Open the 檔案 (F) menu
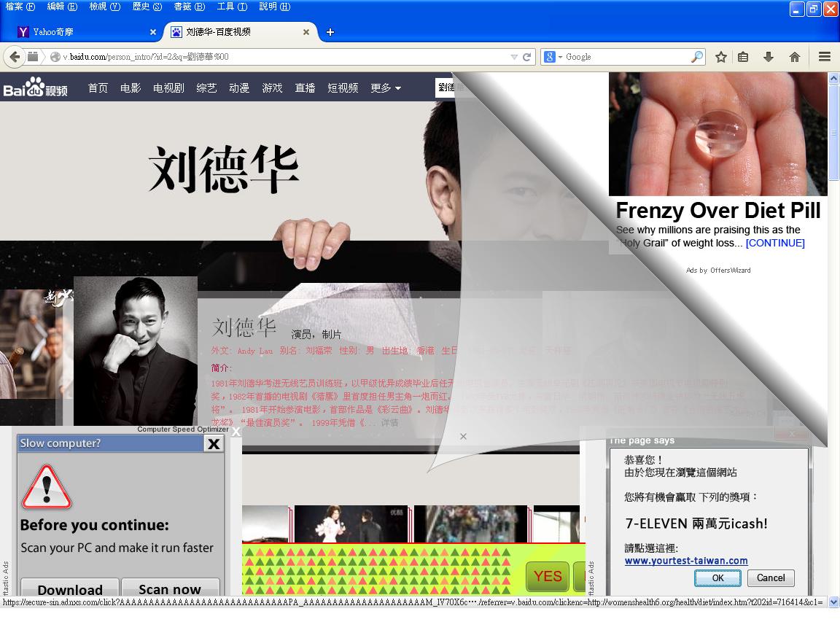This screenshot has height=630, width=840. pos(20,7)
